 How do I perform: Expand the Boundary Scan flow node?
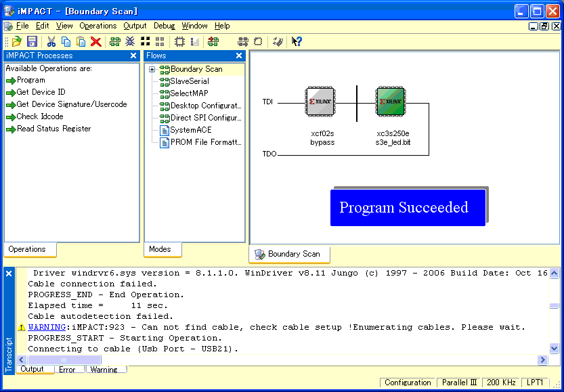coord(152,70)
